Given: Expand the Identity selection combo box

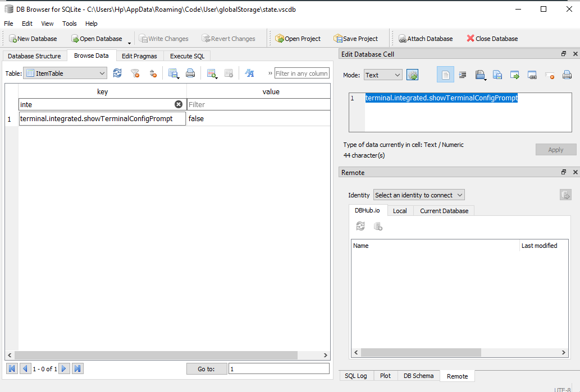Looking at the screenshot, I should (x=418, y=195).
